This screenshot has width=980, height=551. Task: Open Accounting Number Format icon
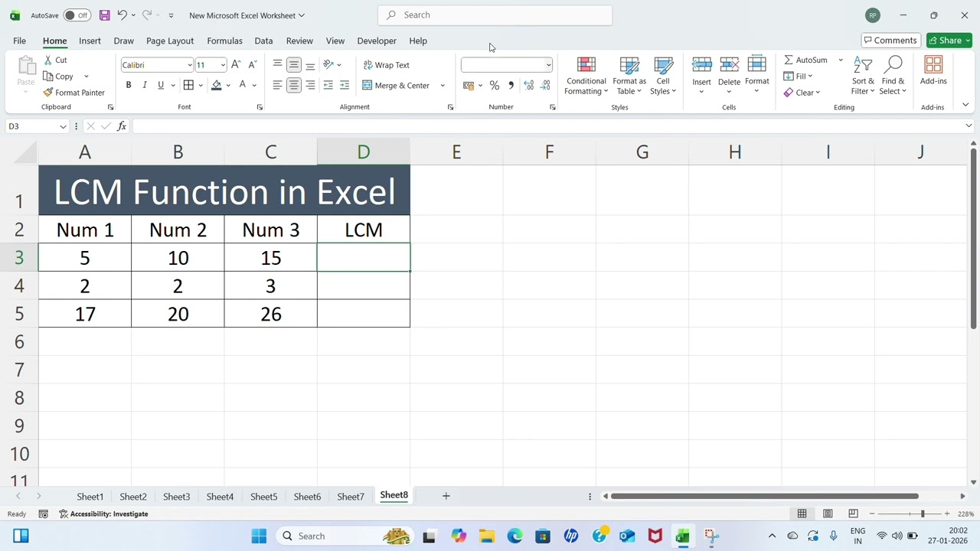[x=469, y=86]
